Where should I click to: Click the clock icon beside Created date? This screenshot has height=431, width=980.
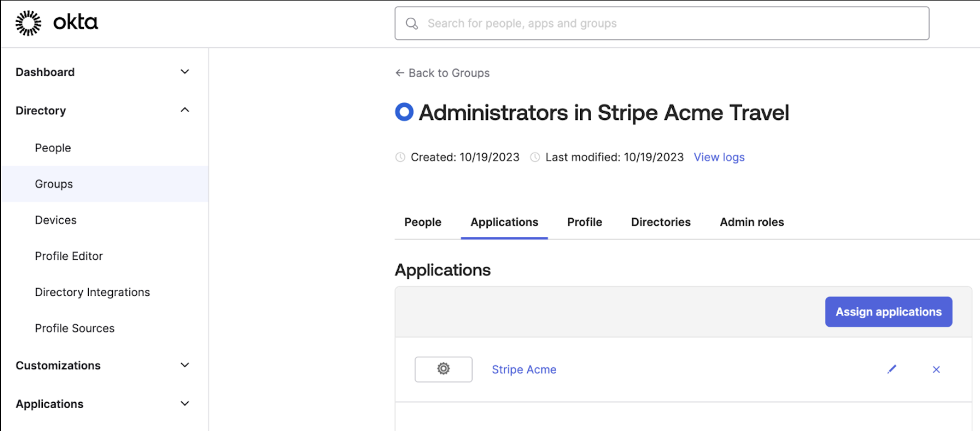coord(400,157)
